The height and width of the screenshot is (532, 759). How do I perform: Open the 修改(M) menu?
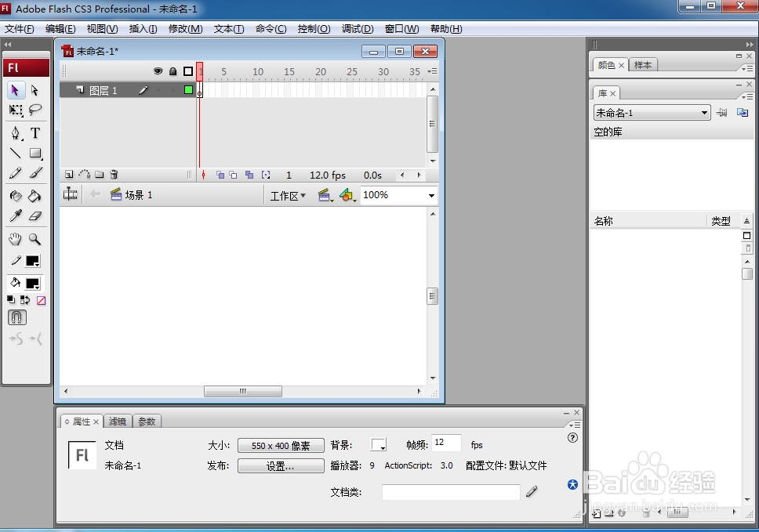pyautogui.click(x=185, y=28)
